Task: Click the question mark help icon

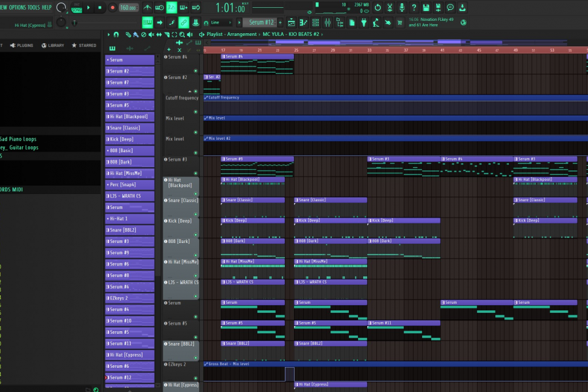Action: pyautogui.click(x=414, y=7)
